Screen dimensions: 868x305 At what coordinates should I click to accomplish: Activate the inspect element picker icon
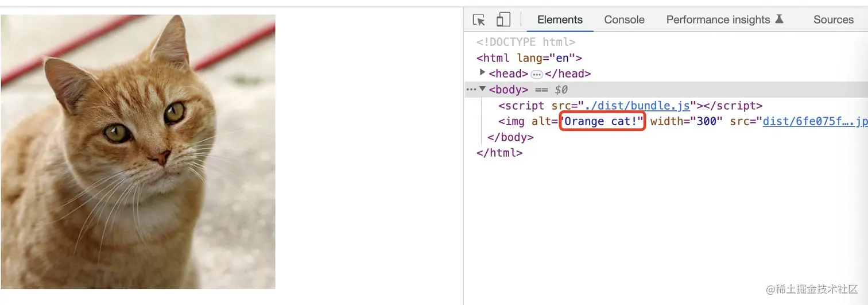click(479, 20)
